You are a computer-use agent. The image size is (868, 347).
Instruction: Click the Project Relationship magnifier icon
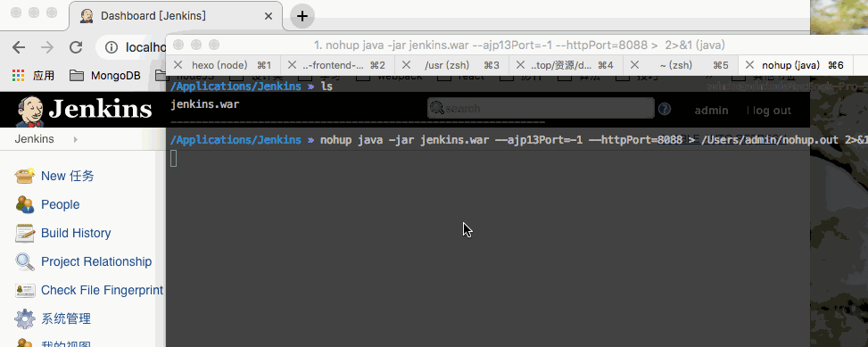[25, 261]
